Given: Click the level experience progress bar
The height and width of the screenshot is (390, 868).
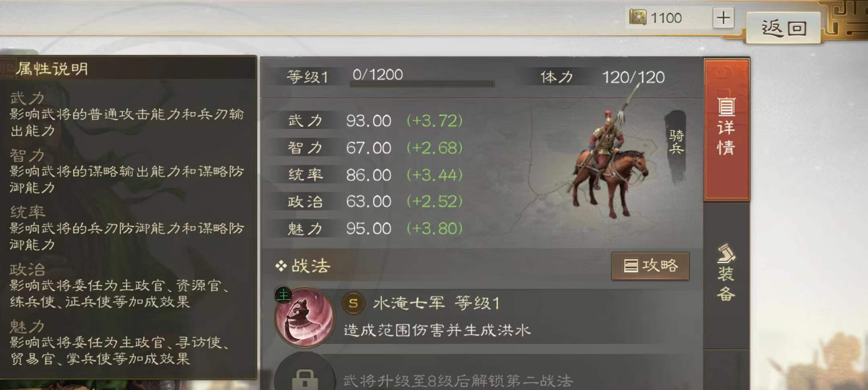Looking at the screenshot, I should point(422,84).
